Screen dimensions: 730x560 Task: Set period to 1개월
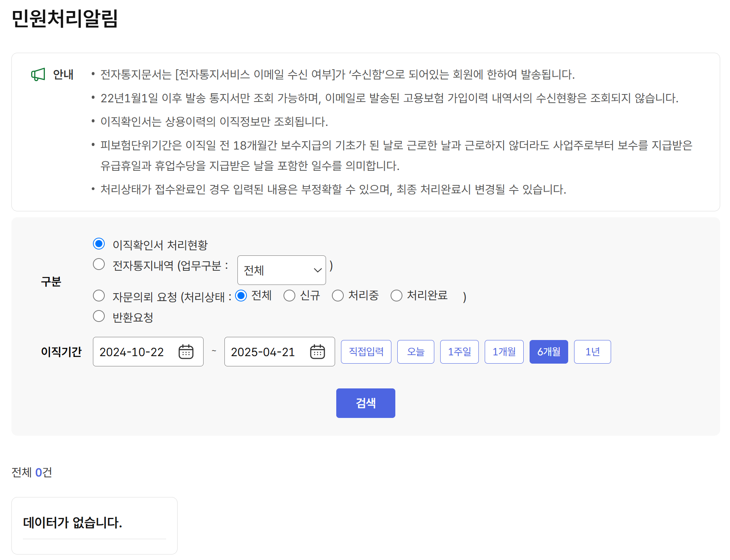(504, 352)
